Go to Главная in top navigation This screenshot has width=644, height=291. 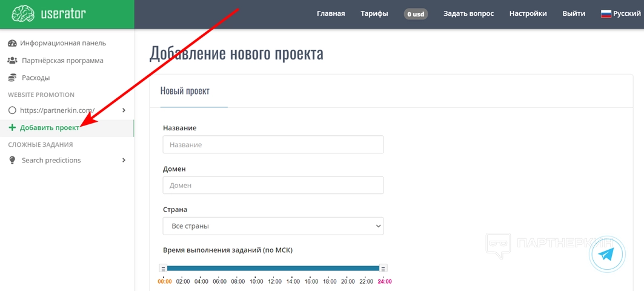[x=331, y=13]
